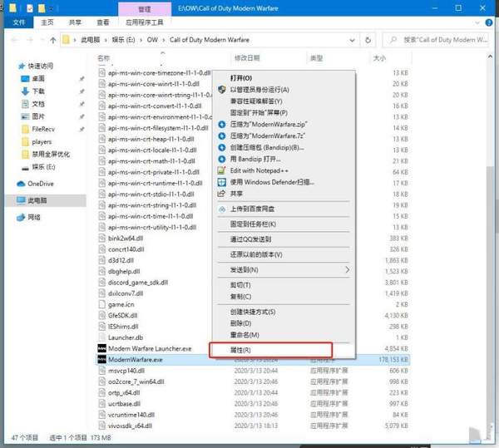Click the 共享 share context entry
499x448 pixels.
(236, 194)
